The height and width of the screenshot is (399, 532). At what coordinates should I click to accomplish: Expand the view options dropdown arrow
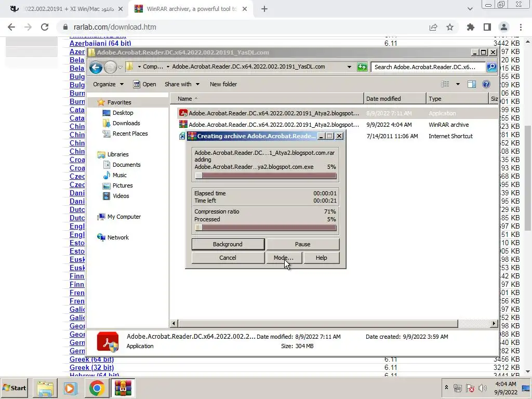point(458,84)
